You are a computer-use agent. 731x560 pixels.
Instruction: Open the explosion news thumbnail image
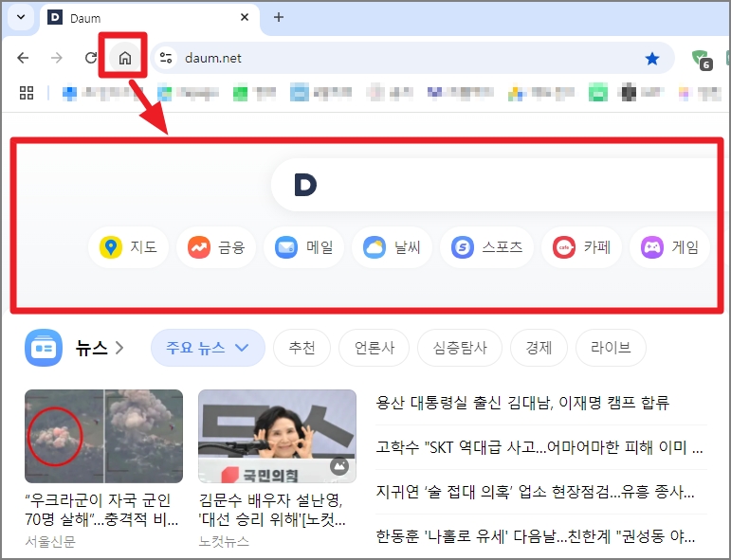tap(103, 436)
